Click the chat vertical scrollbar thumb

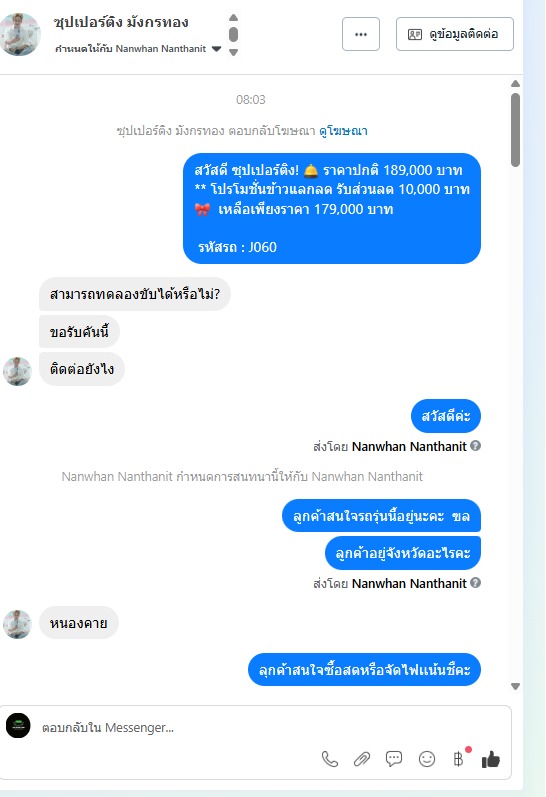click(515, 130)
